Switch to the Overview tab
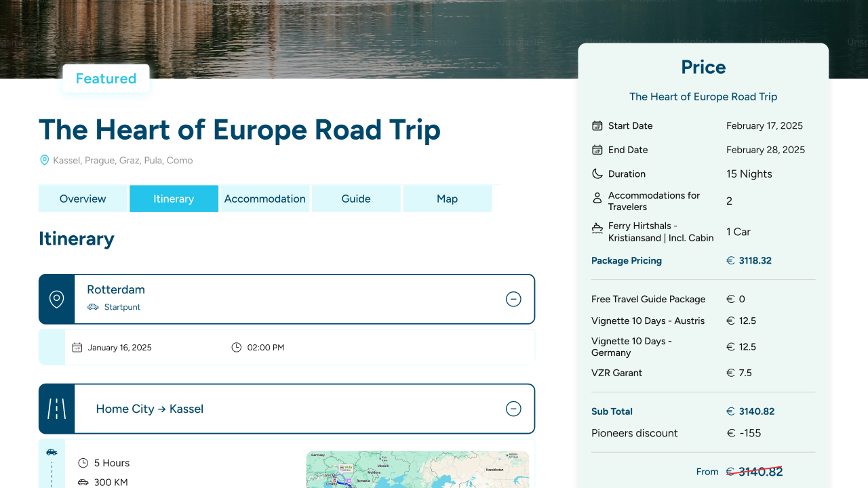This screenshot has height=488, width=868. coord(83,199)
